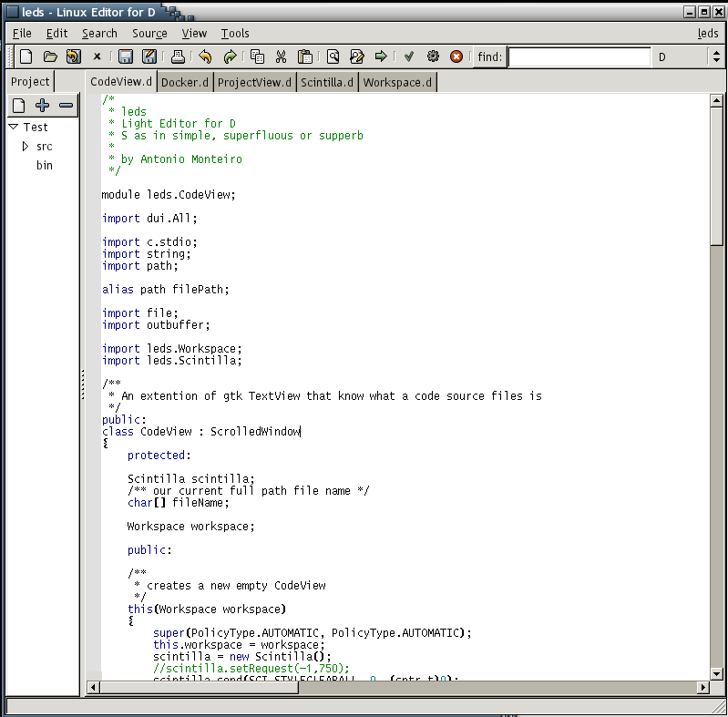Click the red stop icon
Image resolution: width=728 pixels, height=717 pixels.
456,56
